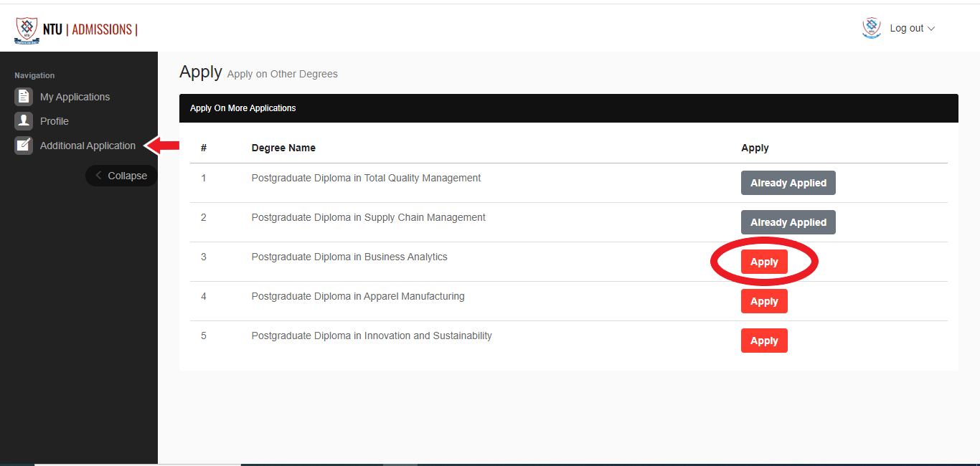Click the # column header
This screenshot has height=466, width=980.
204,148
